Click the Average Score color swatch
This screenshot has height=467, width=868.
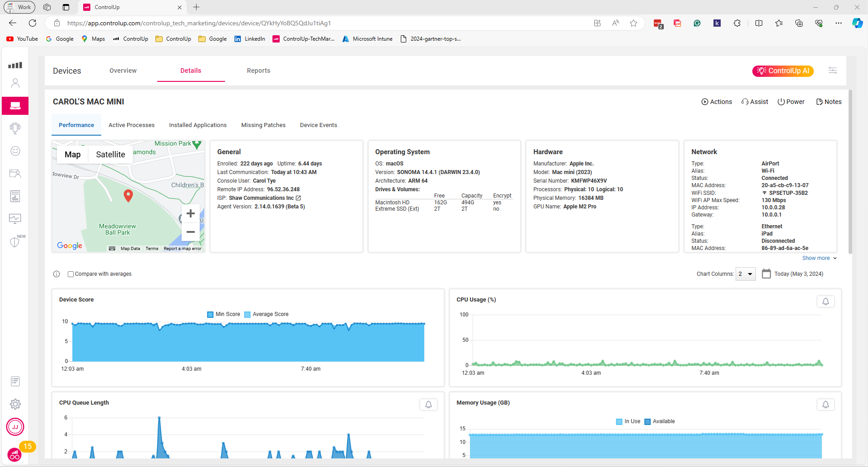tap(247, 315)
